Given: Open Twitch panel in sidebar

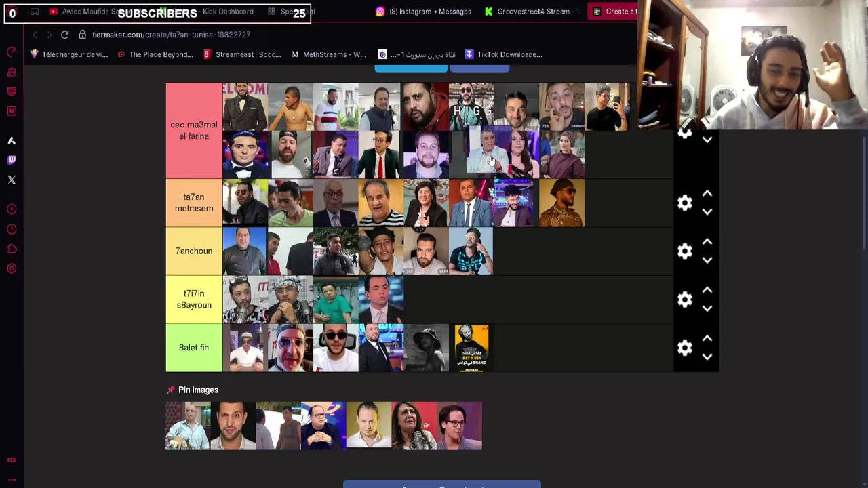Looking at the screenshot, I should pos(12,160).
